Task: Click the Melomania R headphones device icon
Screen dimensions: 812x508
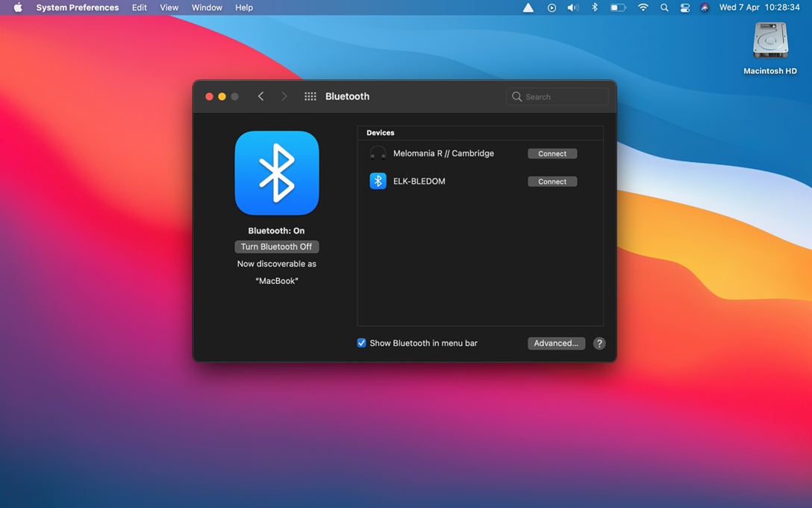Action: (x=378, y=154)
